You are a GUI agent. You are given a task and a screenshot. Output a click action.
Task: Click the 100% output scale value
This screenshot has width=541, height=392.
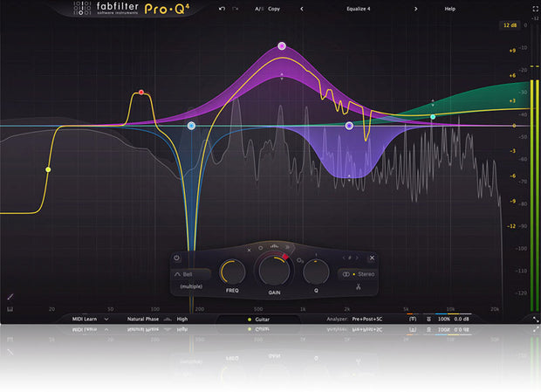(443, 320)
